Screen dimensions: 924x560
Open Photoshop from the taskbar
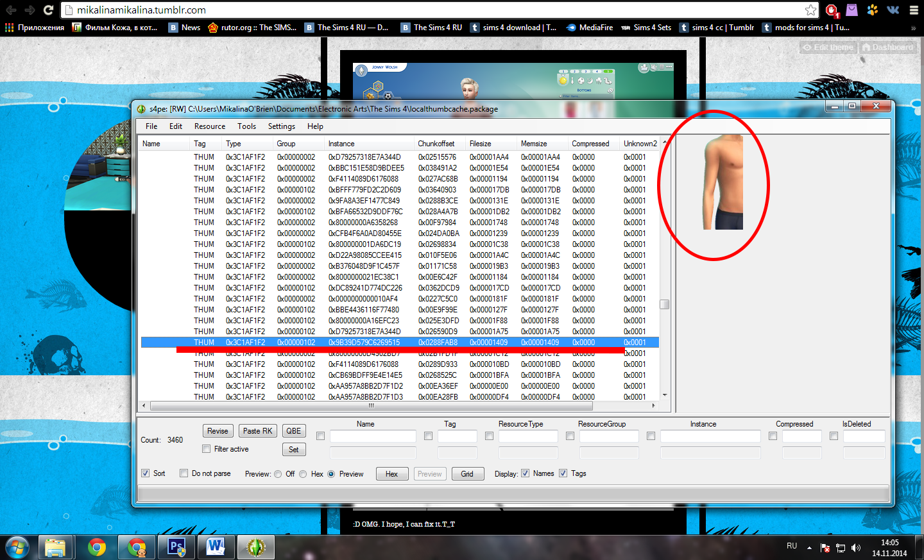tap(176, 547)
